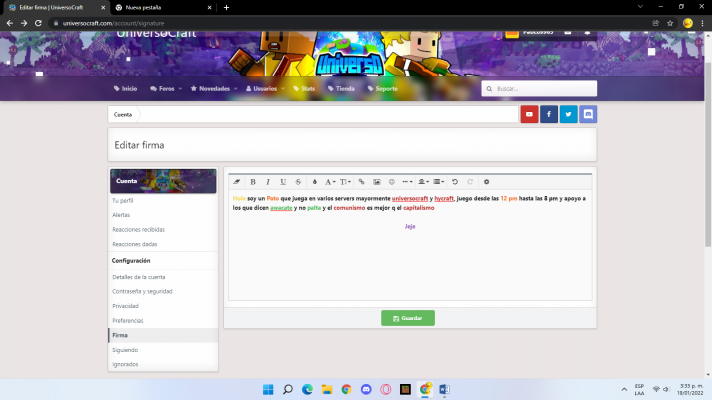The image size is (712, 400).
Task: Open the Foros navigation menu
Action: [x=162, y=89]
